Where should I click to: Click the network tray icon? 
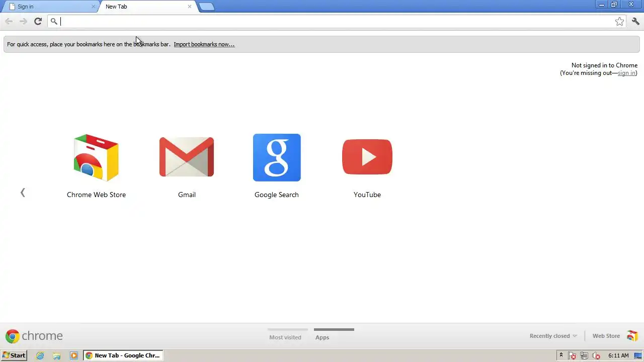coord(584,355)
